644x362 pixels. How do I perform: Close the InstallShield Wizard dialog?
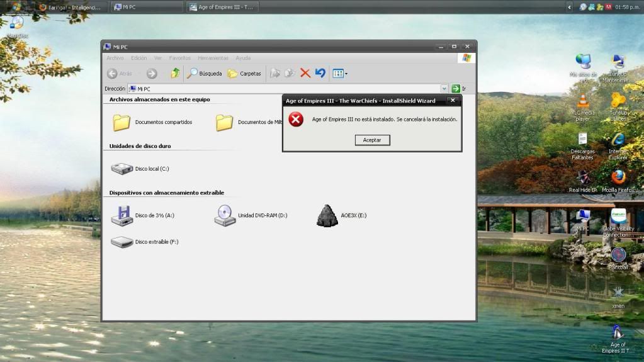453,100
